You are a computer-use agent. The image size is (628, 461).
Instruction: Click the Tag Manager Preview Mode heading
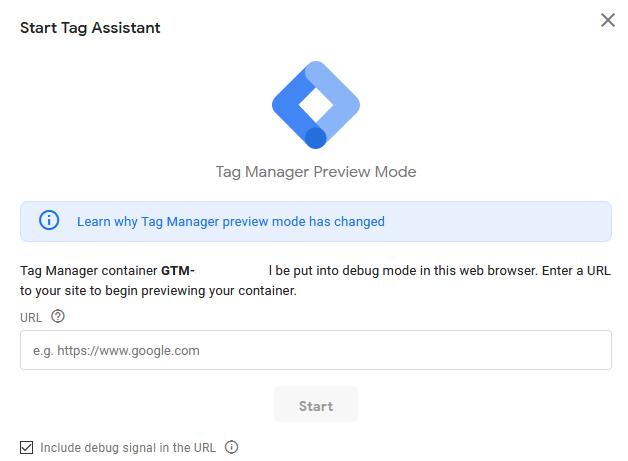click(315, 172)
